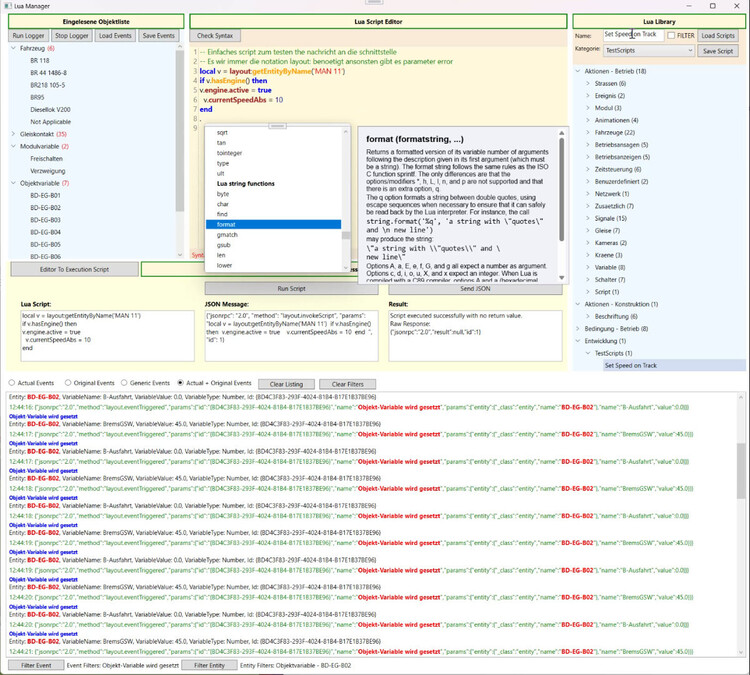Image resolution: width=750 pixels, height=675 pixels.
Task: Click the Save Events button
Action: (159, 35)
